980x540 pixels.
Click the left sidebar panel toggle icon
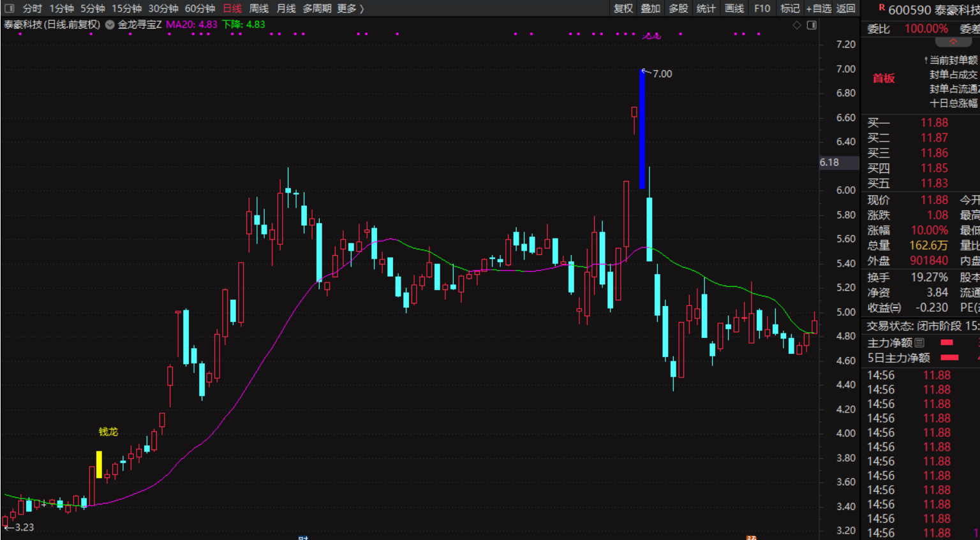9,8
